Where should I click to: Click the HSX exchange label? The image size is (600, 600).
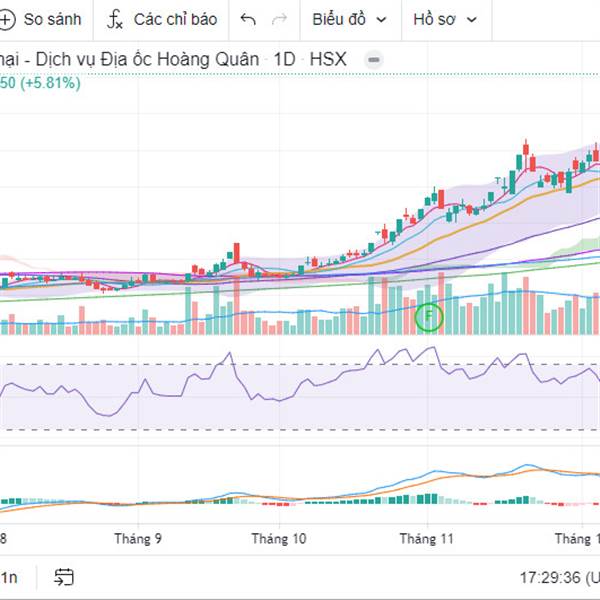pos(327,60)
